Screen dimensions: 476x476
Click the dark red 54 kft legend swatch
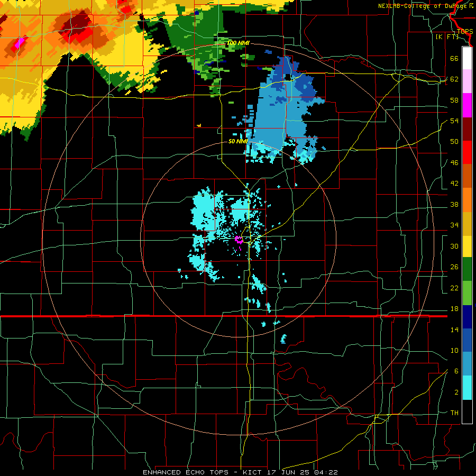coord(467,129)
